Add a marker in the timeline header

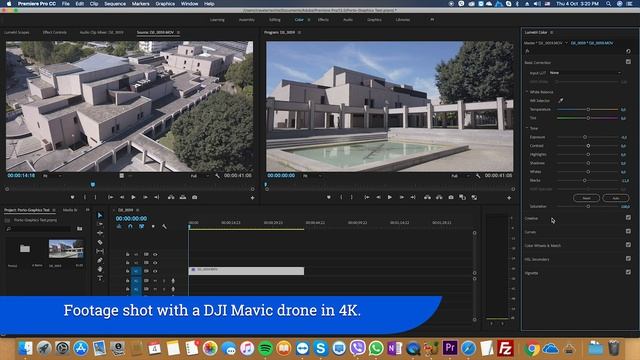[x=153, y=227]
